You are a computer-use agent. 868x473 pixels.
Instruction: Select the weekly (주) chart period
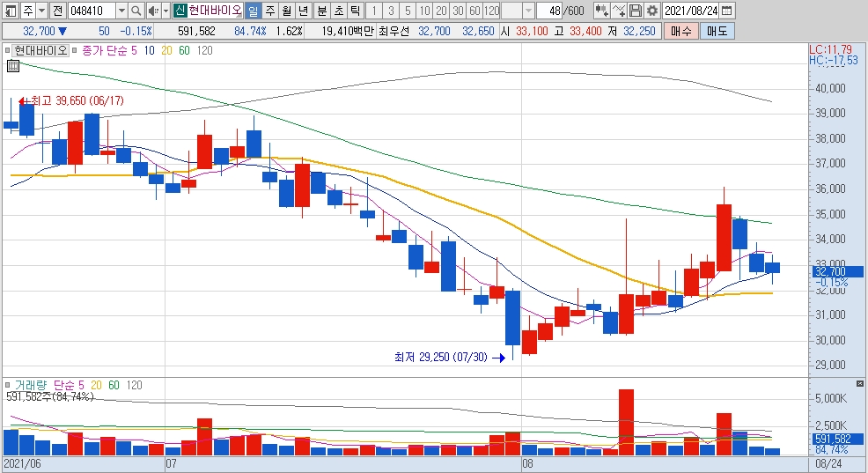click(x=269, y=11)
